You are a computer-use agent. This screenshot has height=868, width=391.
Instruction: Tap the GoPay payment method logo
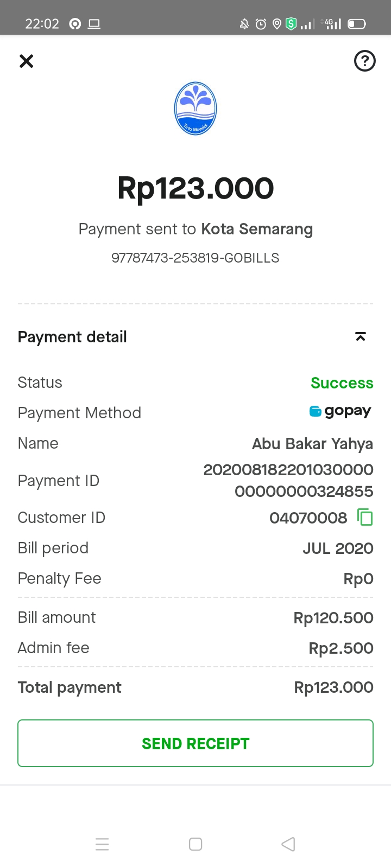click(x=340, y=412)
